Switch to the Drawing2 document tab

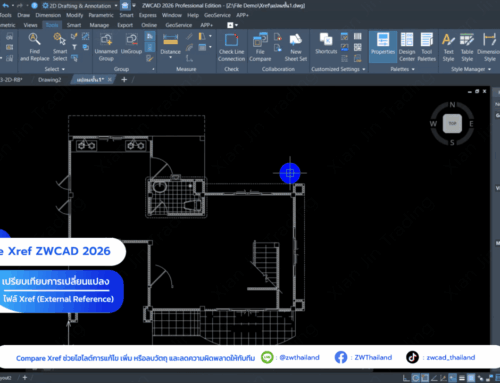point(49,80)
